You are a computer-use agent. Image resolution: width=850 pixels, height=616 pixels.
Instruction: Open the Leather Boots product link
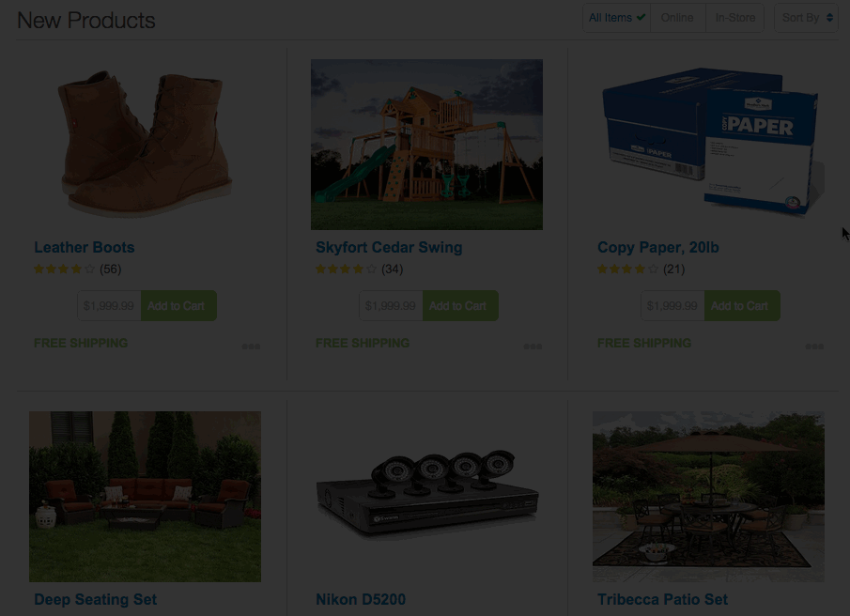(x=84, y=247)
